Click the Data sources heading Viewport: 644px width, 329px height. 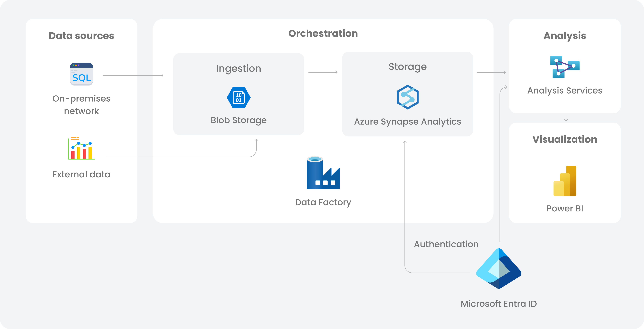pos(81,36)
